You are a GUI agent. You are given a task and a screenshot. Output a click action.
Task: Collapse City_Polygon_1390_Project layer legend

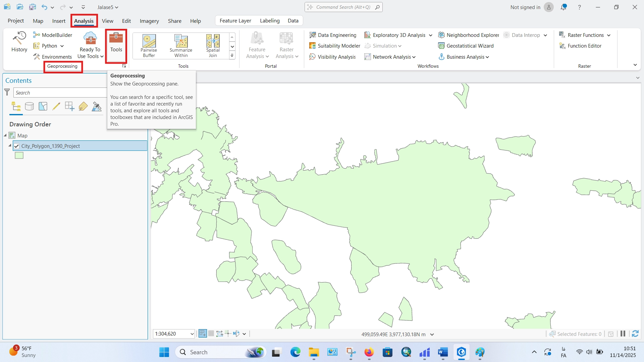(10, 146)
